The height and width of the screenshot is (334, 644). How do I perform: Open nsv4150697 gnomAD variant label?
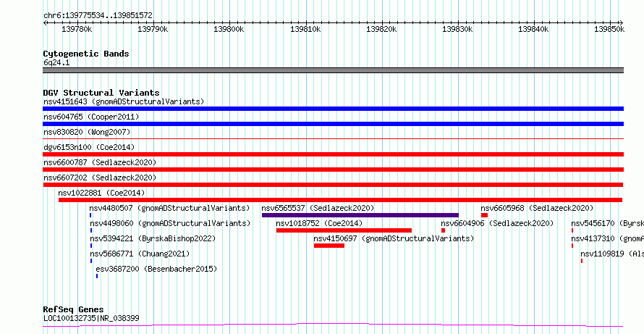click(x=394, y=238)
